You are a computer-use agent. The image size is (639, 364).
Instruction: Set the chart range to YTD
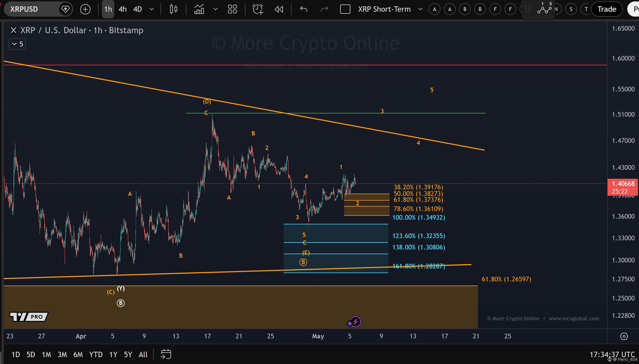coord(96,354)
